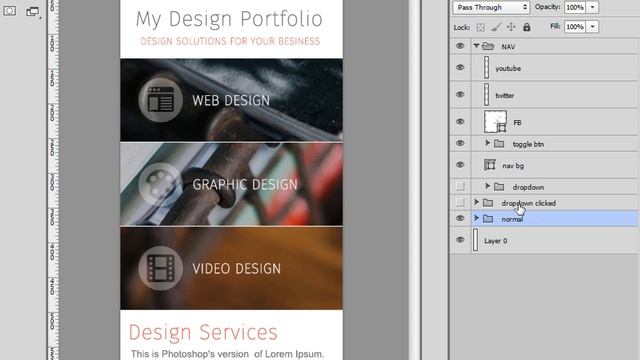Expand the dropdown group
The width and height of the screenshot is (640, 360).
click(487, 186)
